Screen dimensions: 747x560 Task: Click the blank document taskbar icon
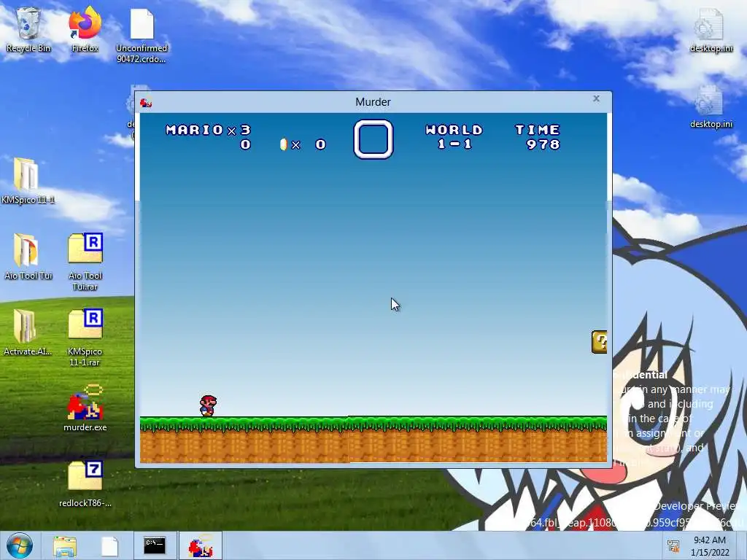point(109,546)
